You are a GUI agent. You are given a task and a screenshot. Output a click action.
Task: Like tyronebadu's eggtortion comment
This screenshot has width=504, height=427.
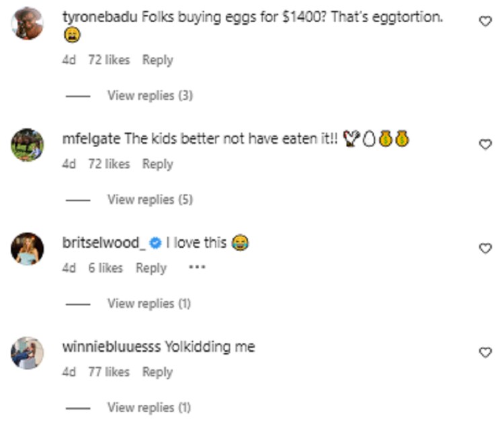[x=485, y=21]
